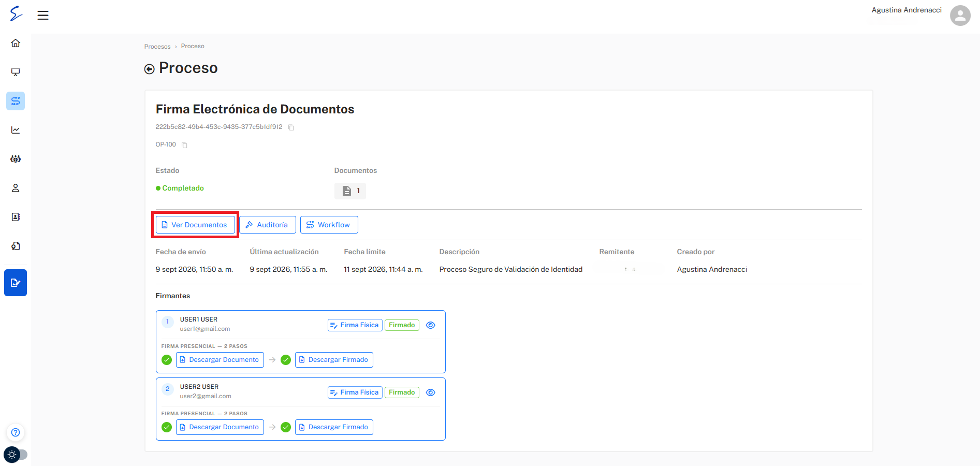Viewport: 980px width, 466px height.
Task: Open the Auditoría button
Action: coord(268,225)
